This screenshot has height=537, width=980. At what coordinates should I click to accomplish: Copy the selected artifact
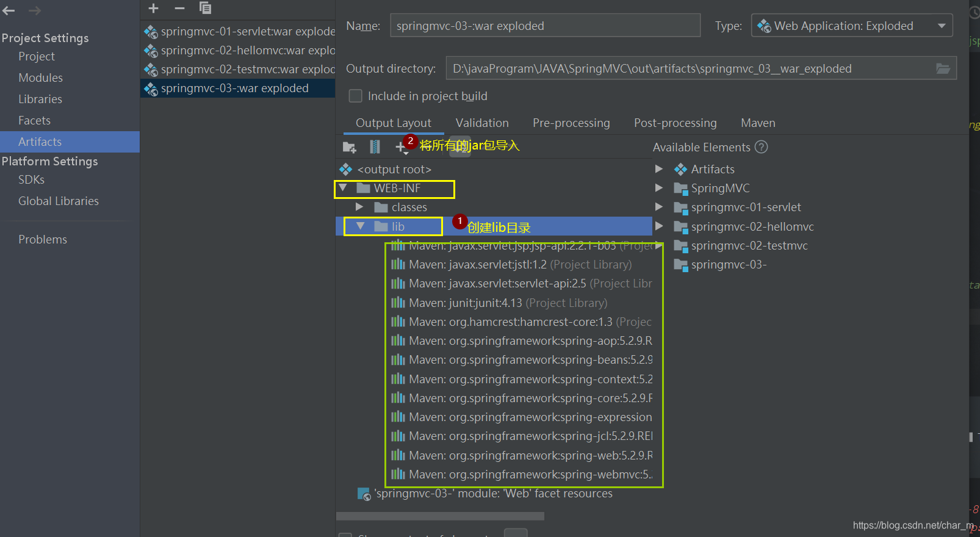[206, 8]
